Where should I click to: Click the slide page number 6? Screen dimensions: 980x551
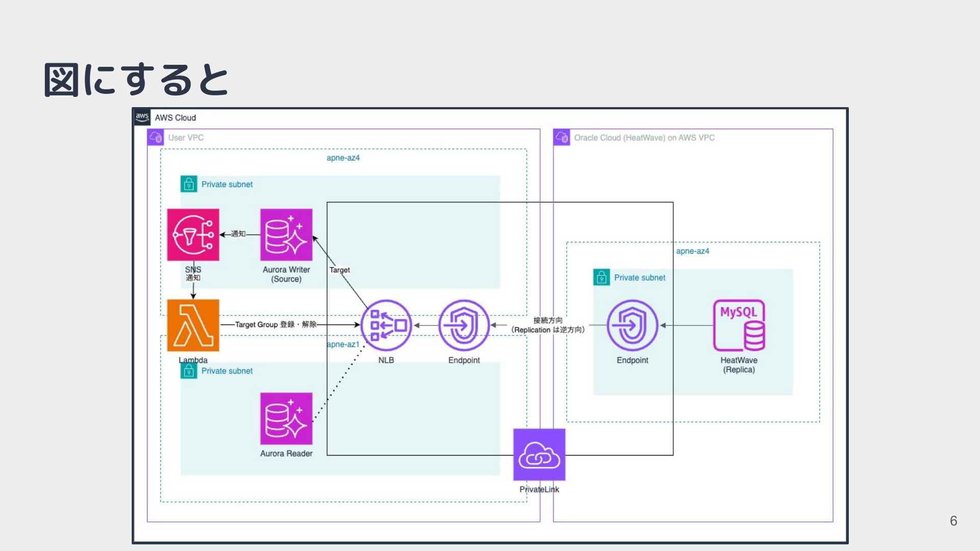coord(953,521)
